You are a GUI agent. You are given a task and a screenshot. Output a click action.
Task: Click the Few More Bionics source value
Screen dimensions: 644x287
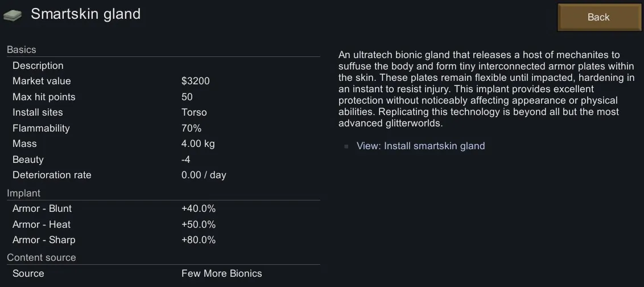tap(222, 273)
